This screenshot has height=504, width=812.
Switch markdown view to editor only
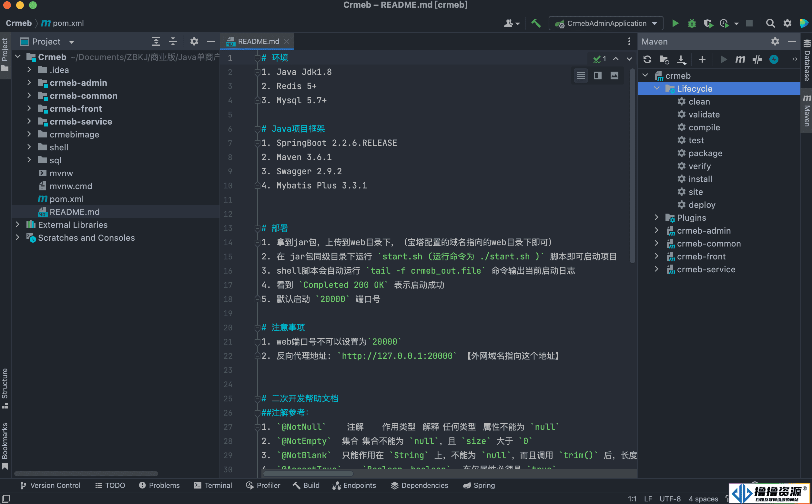coord(581,76)
